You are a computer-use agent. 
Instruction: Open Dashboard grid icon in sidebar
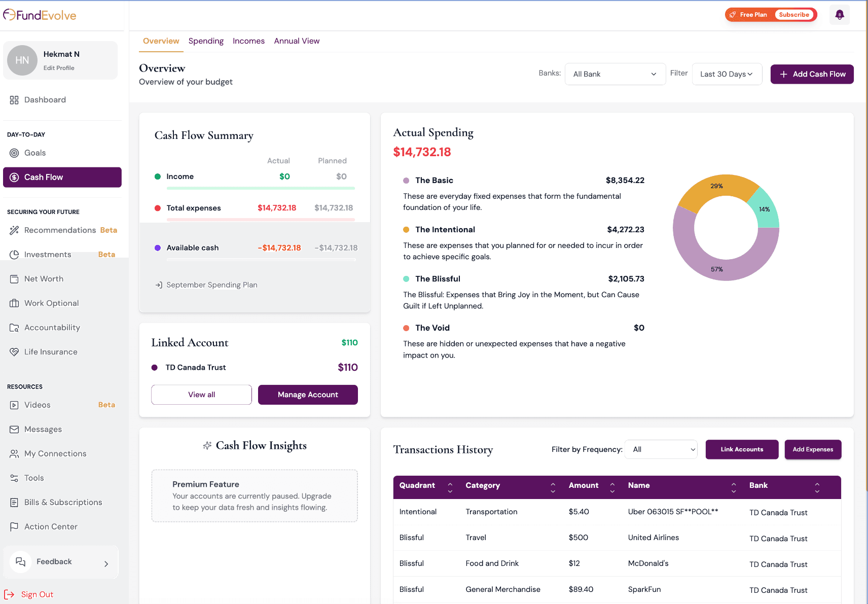click(x=14, y=100)
